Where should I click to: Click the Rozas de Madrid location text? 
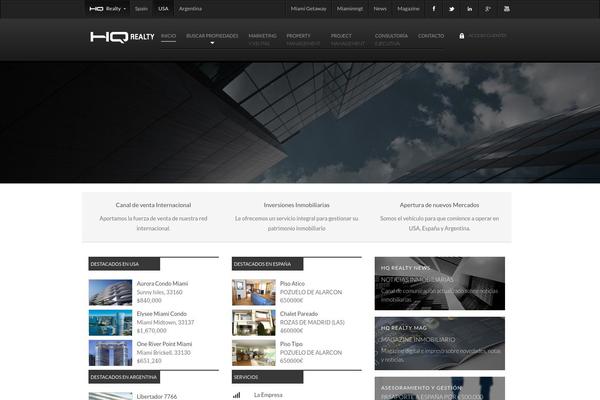(312, 322)
